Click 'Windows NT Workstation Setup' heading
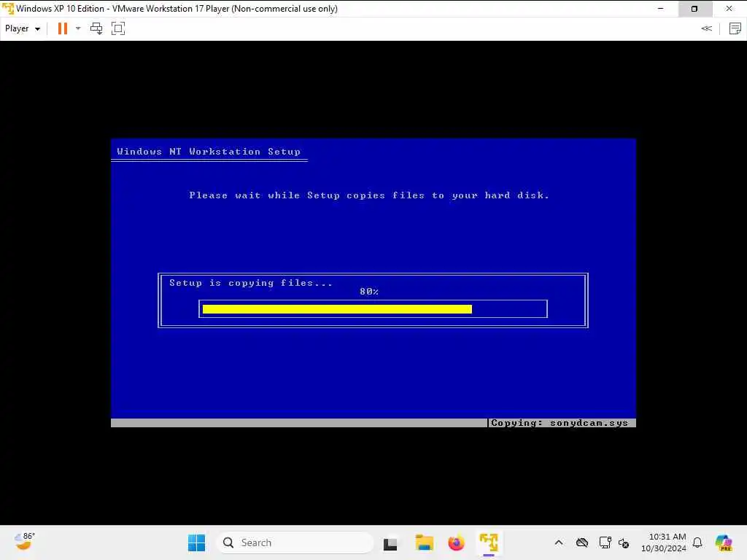747x560 pixels. coord(209,152)
